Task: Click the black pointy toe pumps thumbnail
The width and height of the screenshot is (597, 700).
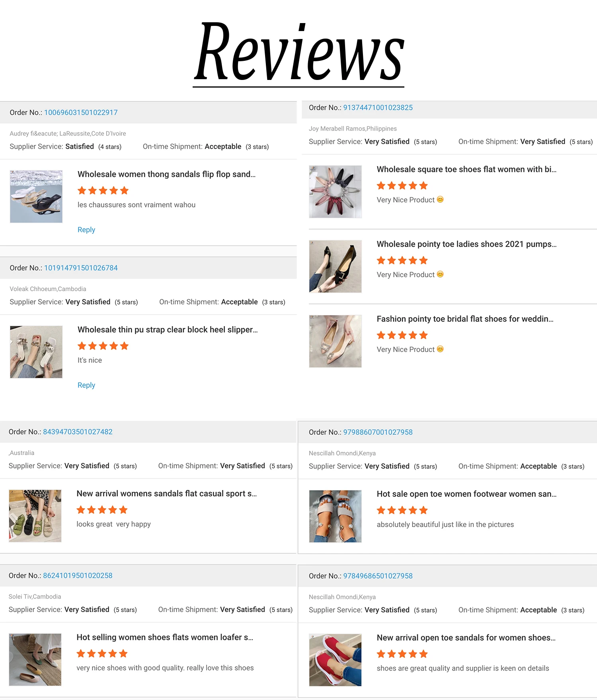Action: [336, 266]
